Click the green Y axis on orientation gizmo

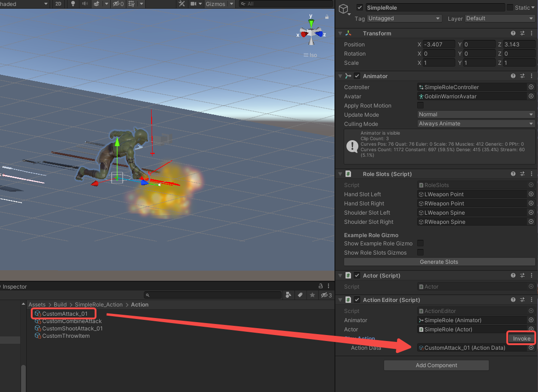point(311,23)
